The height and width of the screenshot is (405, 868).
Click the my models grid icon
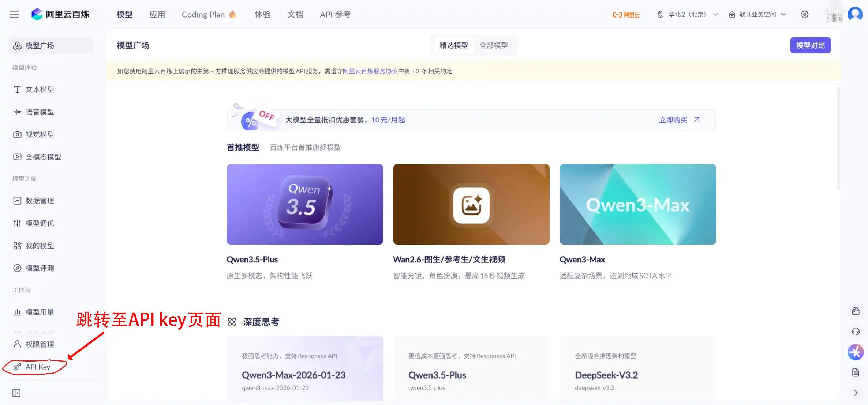17,246
